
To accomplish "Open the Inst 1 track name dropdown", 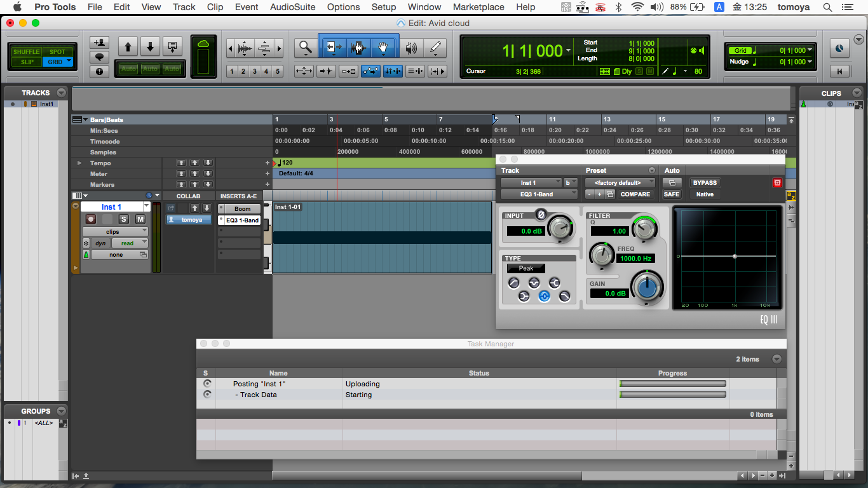I will point(147,207).
